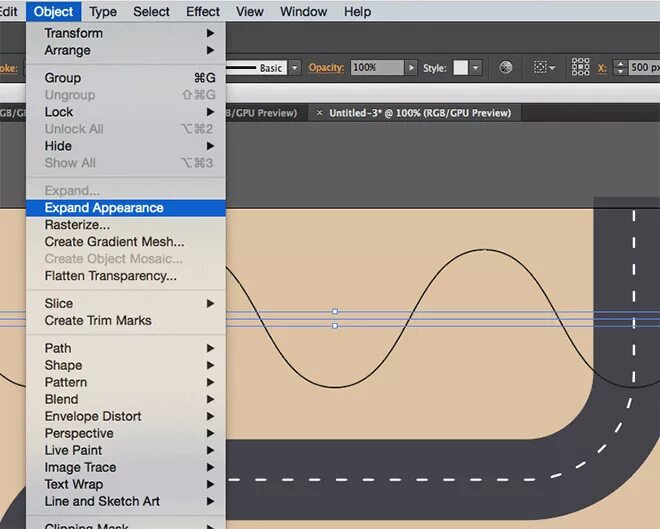660x529 pixels.
Task: Open the Opacity slider arrow
Action: click(411, 68)
